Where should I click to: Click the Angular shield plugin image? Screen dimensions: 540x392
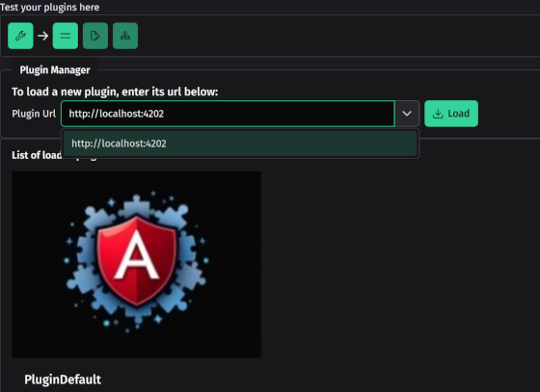136,265
